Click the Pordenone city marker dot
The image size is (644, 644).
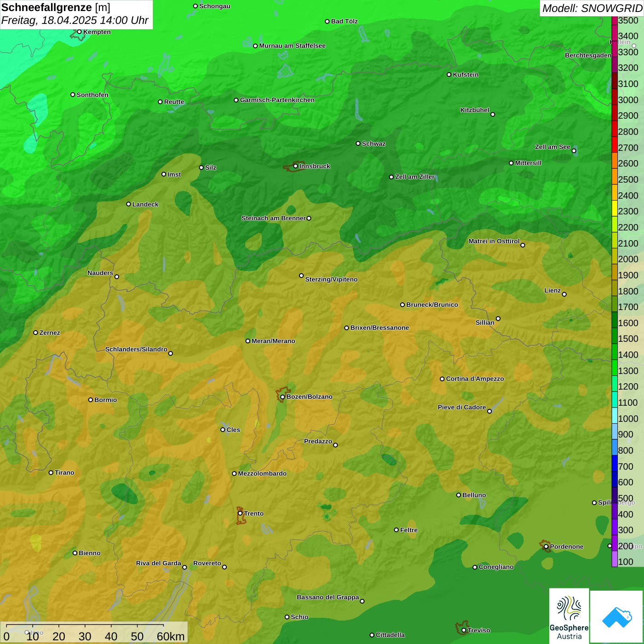pyautogui.click(x=546, y=546)
